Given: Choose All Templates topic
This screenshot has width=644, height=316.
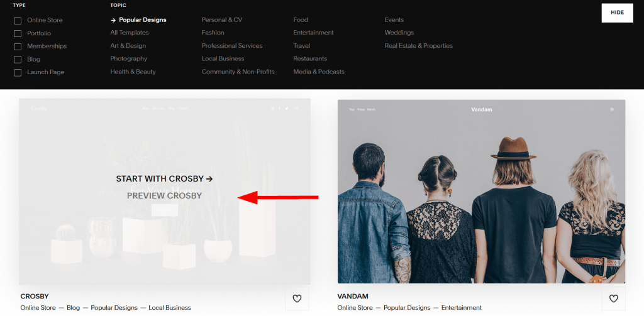Looking at the screenshot, I should (130, 33).
